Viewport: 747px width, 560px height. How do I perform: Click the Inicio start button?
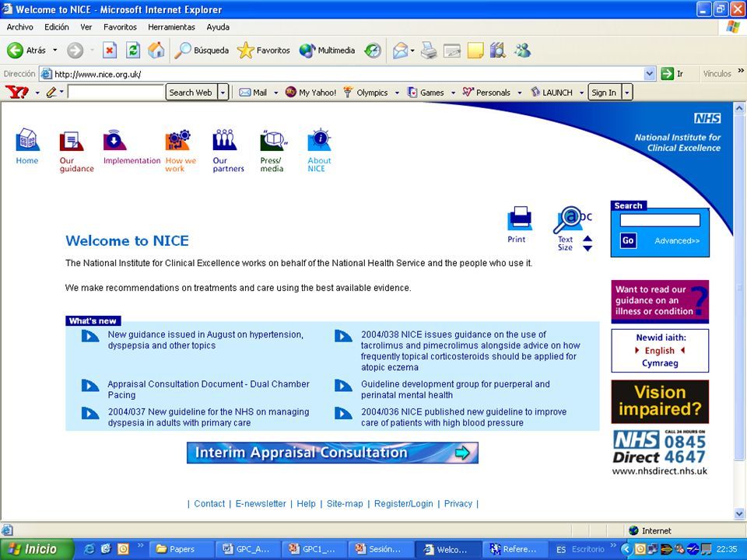coord(37,549)
